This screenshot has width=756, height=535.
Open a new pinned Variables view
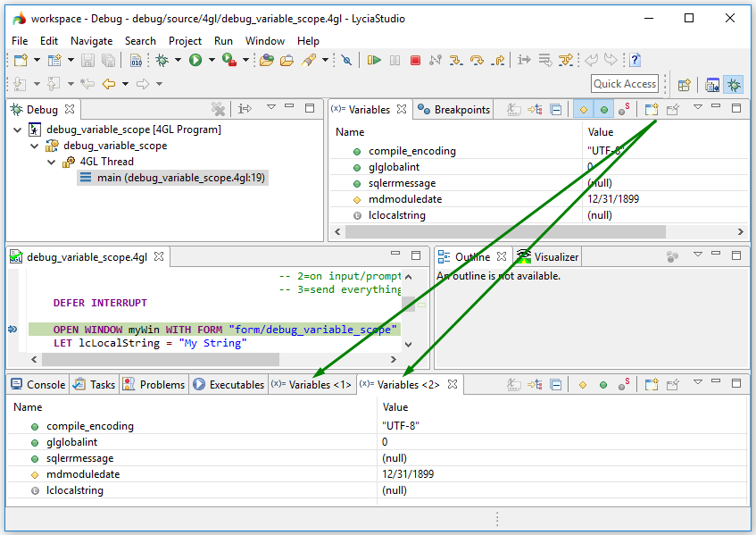pos(651,109)
